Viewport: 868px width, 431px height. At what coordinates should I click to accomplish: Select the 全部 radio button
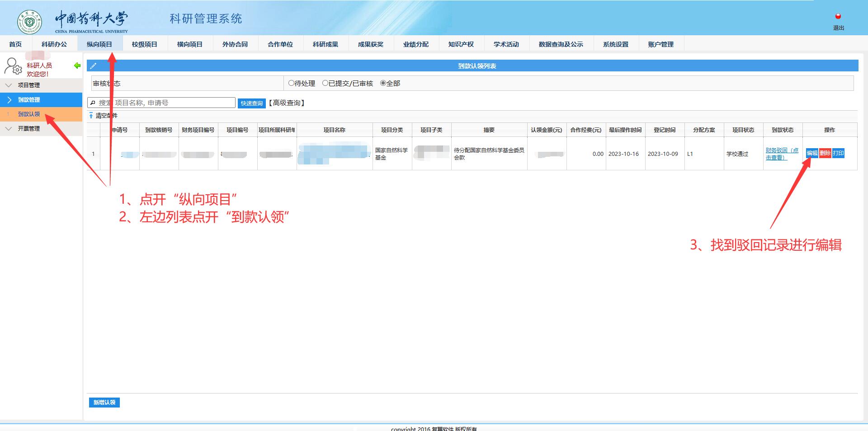383,83
